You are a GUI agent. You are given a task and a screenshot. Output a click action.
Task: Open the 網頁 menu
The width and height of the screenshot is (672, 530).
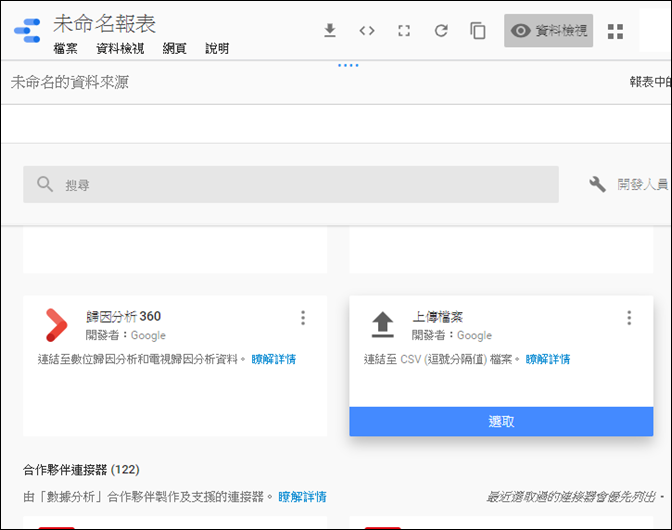click(x=174, y=48)
